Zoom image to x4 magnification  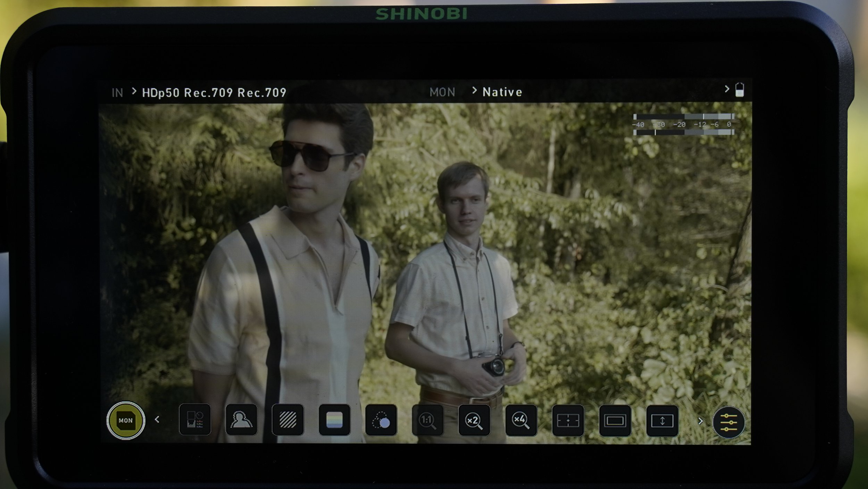tap(521, 420)
